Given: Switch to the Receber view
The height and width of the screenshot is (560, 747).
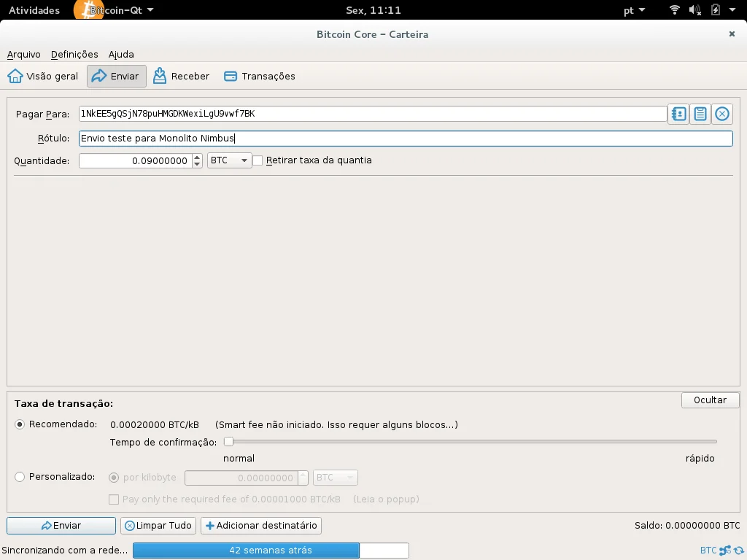Looking at the screenshot, I should 182,77.
